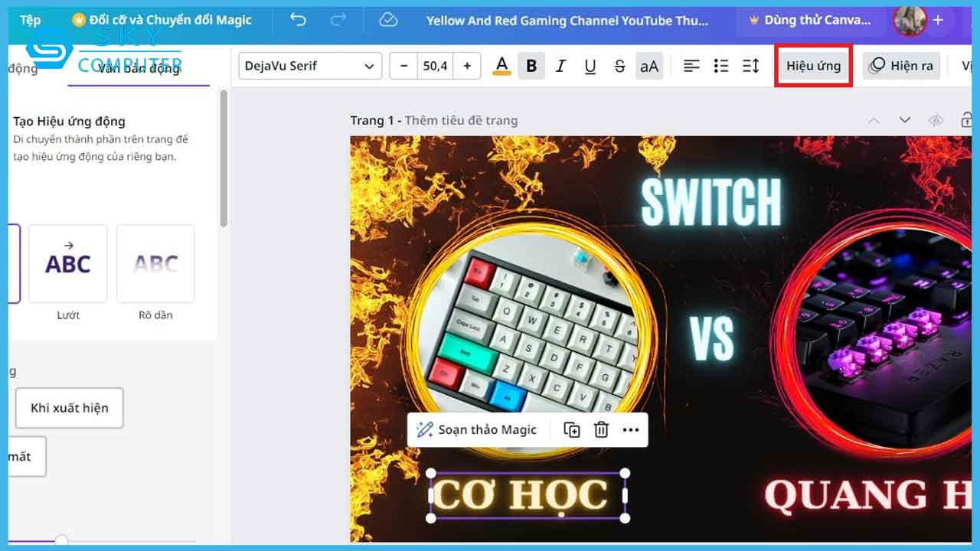Click the Hiện ra animation button

[901, 66]
